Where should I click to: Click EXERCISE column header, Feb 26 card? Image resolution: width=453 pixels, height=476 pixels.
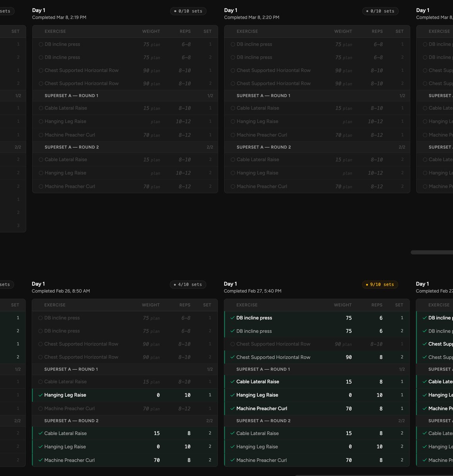(x=55, y=305)
